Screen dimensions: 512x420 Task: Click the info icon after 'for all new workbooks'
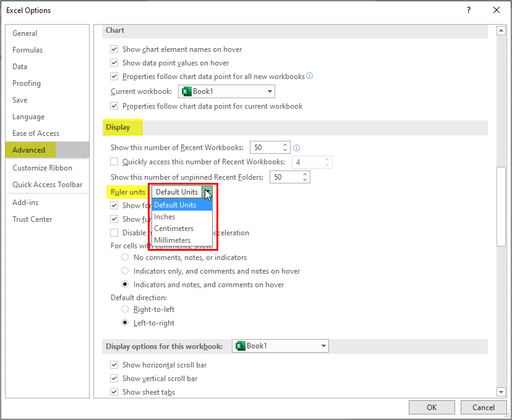coord(310,76)
